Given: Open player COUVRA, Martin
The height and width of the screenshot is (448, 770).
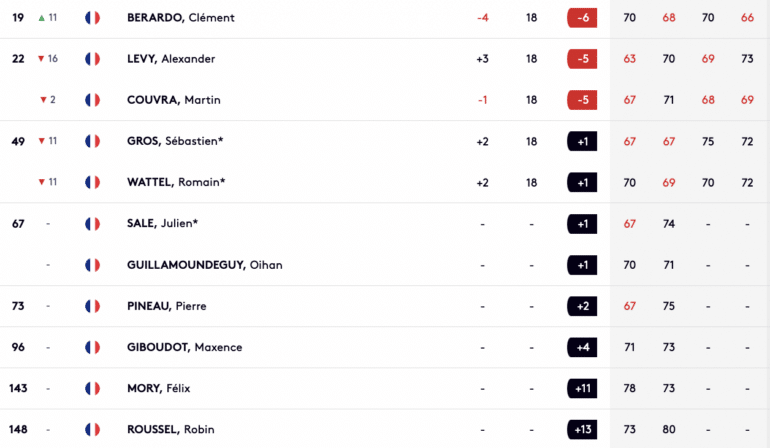Looking at the screenshot, I should (174, 100).
